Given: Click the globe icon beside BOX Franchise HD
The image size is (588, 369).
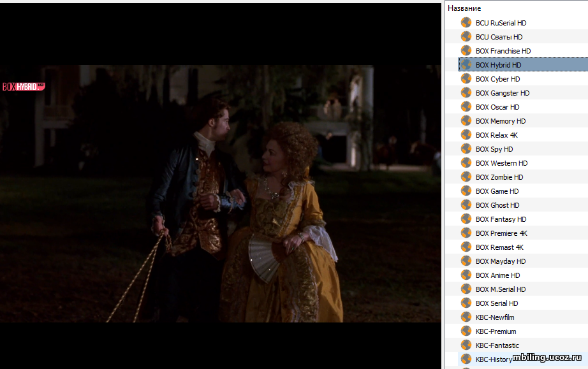Looking at the screenshot, I should pyautogui.click(x=466, y=50).
